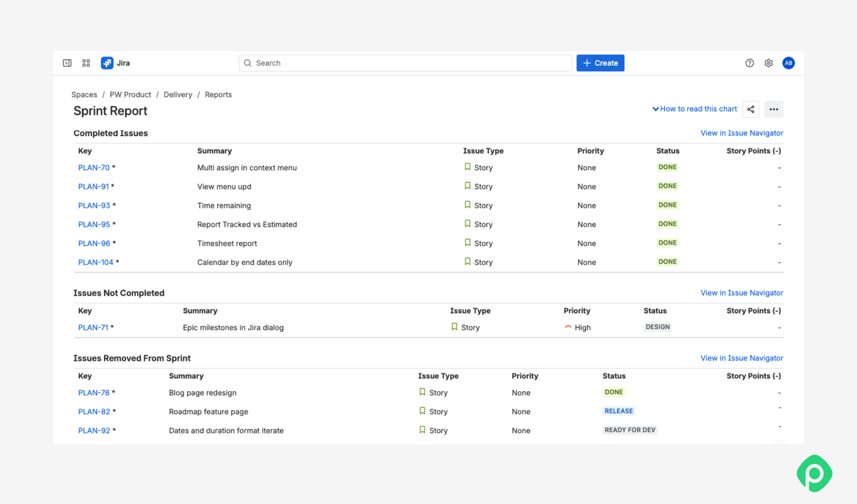This screenshot has width=857, height=504.
Task: Open the AB user avatar
Action: 788,63
